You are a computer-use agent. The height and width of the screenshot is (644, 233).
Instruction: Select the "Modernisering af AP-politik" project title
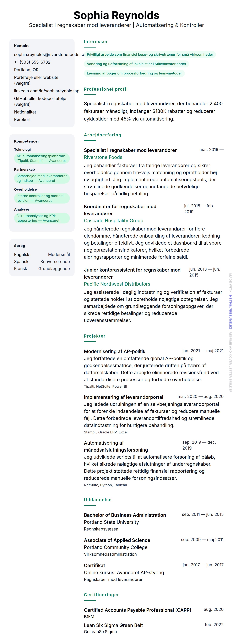[114, 351]
